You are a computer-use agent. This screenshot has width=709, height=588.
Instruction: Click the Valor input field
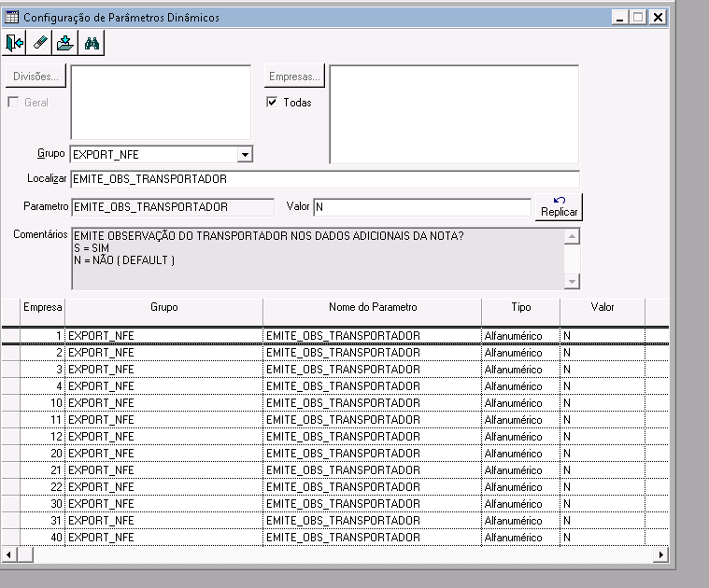coord(422,207)
